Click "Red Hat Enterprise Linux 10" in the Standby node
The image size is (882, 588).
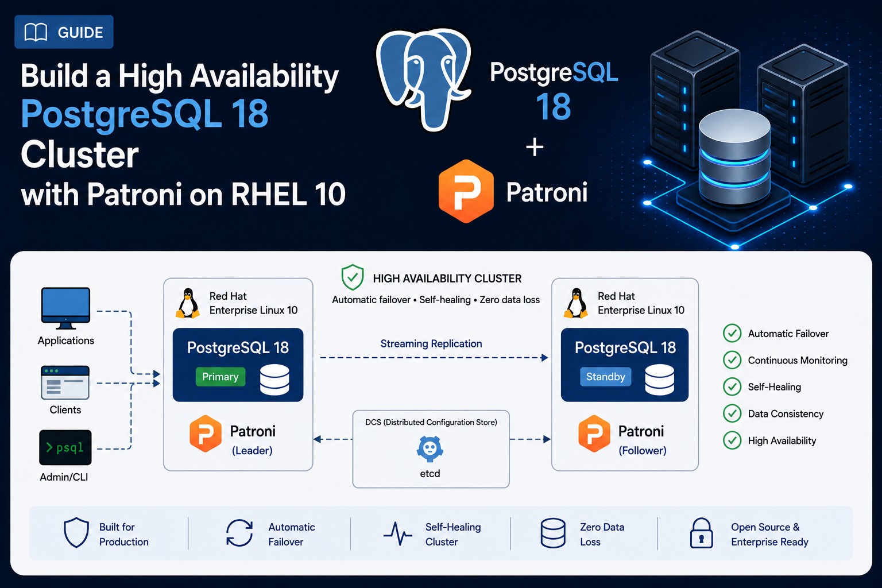[641, 303]
